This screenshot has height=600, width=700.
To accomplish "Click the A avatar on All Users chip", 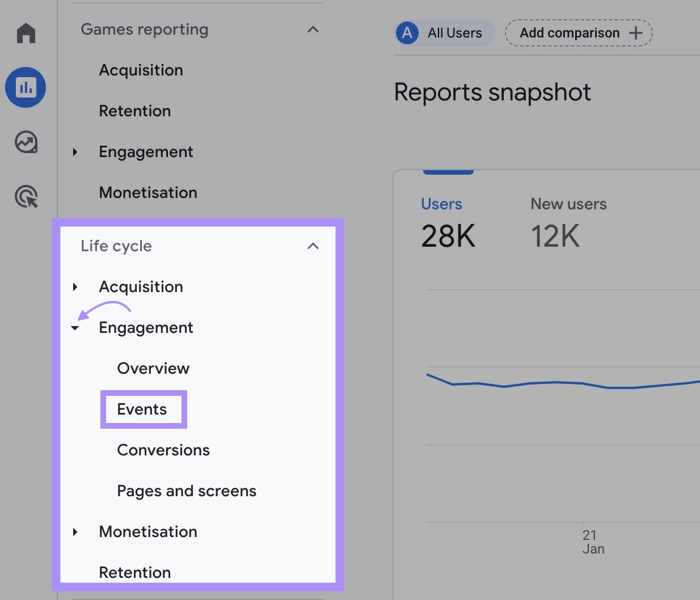I will pyautogui.click(x=406, y=33).
